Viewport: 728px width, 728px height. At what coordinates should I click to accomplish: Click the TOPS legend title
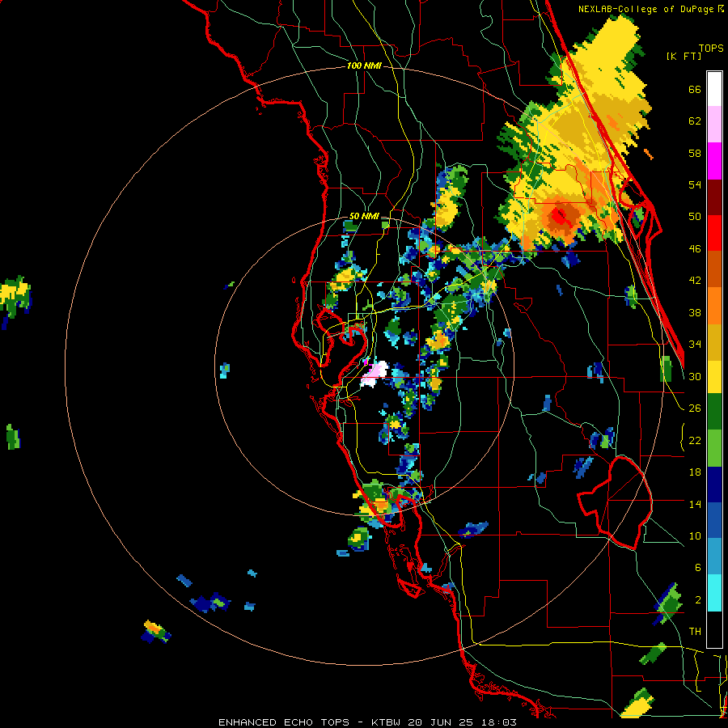click(711, 49)
